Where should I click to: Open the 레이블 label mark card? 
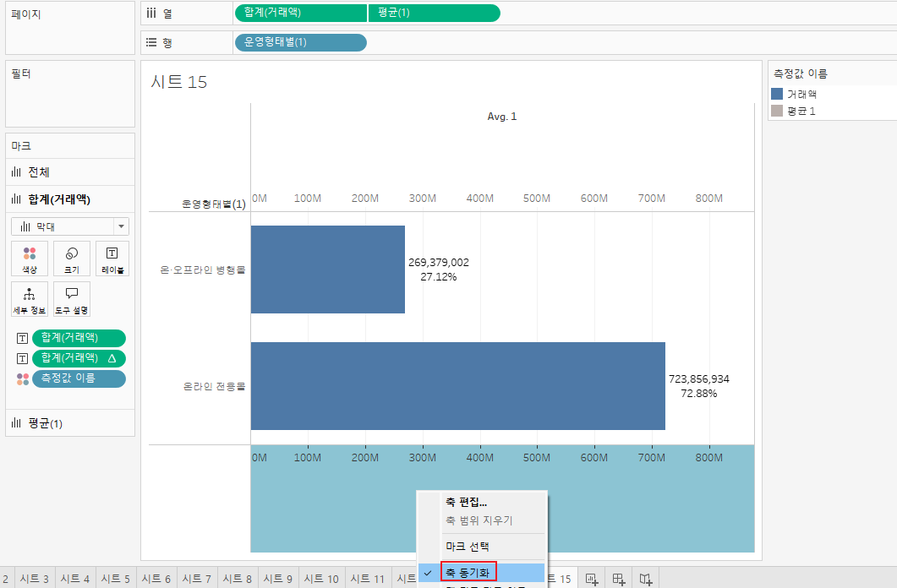(x=112, y=259)
